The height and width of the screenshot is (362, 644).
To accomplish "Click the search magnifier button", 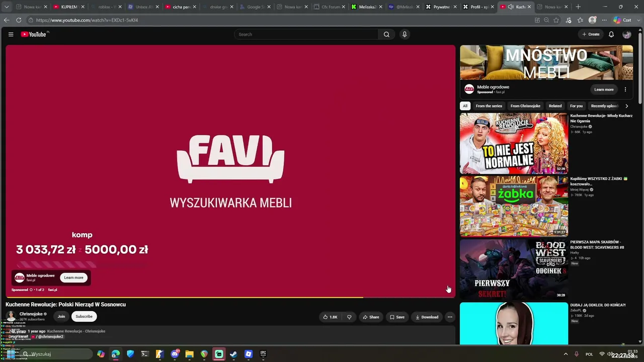I will (x=386, y=34).
